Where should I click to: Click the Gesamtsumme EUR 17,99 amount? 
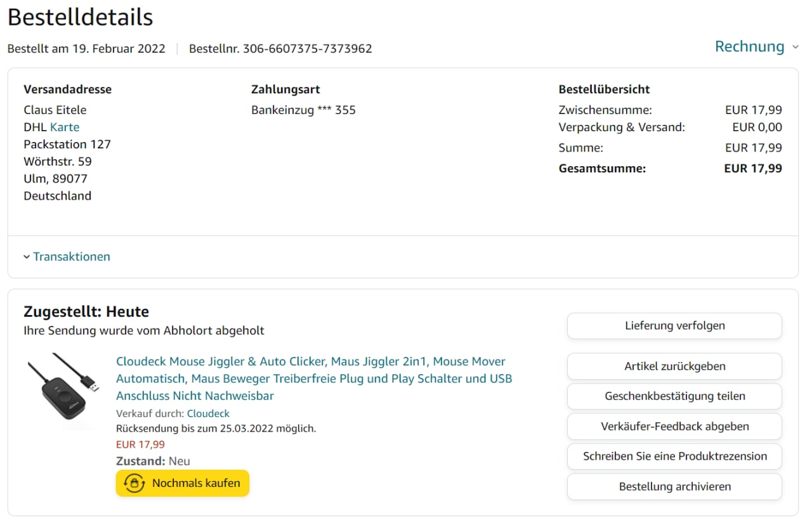[x=753, y=169]
